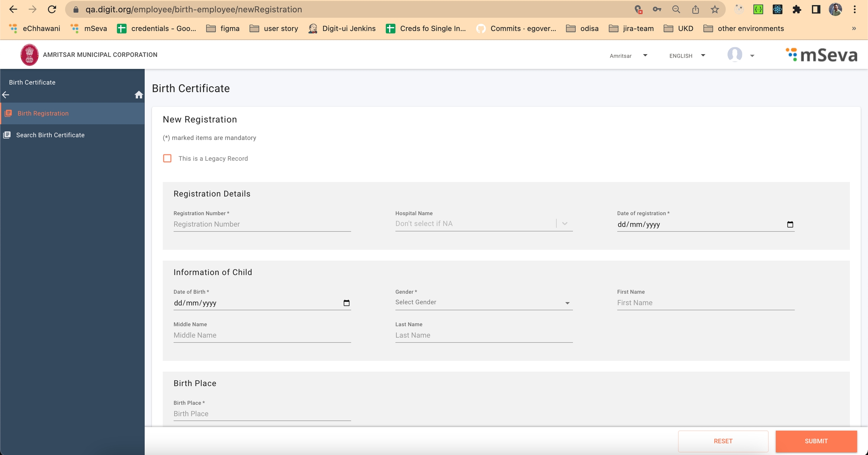The width and height of the screenshot is (868, 455).
Task: Open browser extensions puzzle icon
Action: pyautogui.click(x=796, y=9)
